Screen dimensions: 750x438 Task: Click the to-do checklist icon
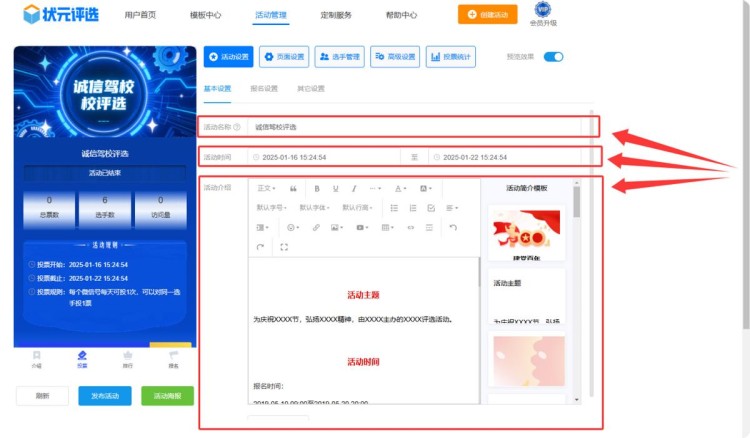click(431, 208)
